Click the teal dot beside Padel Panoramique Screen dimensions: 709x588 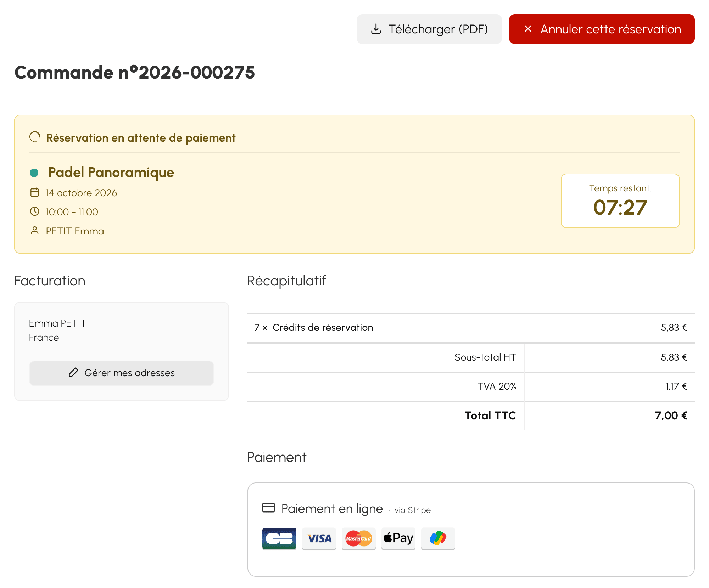(x=34, y=173)
